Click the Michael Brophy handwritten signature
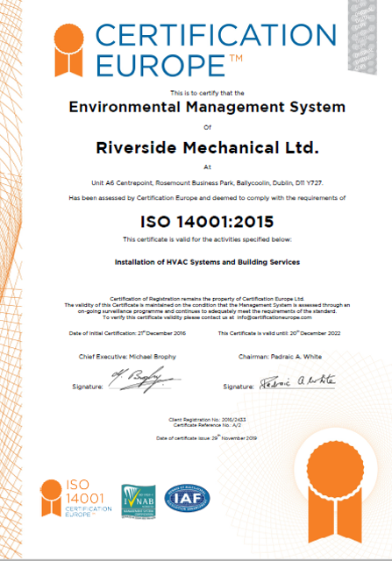392x561 pixels. tap(145, 380)
